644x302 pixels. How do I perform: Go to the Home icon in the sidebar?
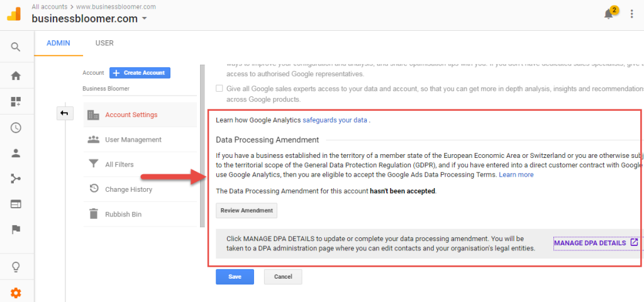click(16, 76)
